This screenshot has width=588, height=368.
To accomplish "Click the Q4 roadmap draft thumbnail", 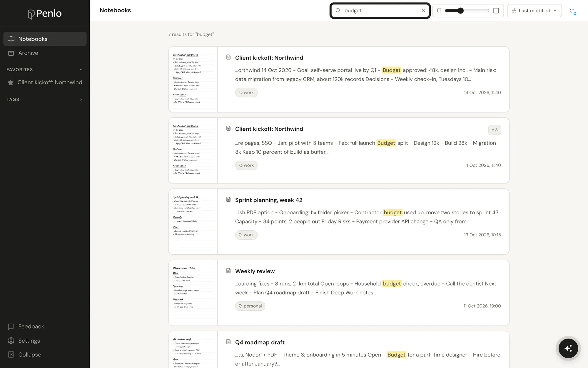I will coord(193,350).
